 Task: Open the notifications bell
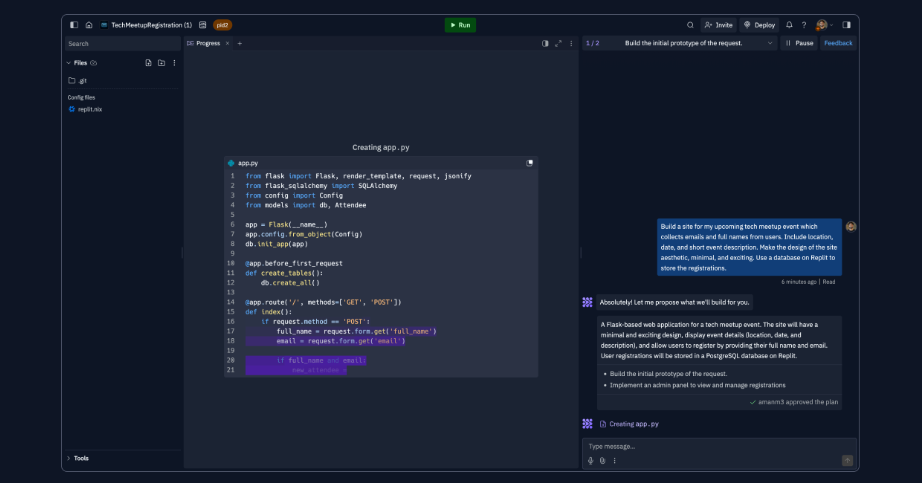(x=789, y=25)
